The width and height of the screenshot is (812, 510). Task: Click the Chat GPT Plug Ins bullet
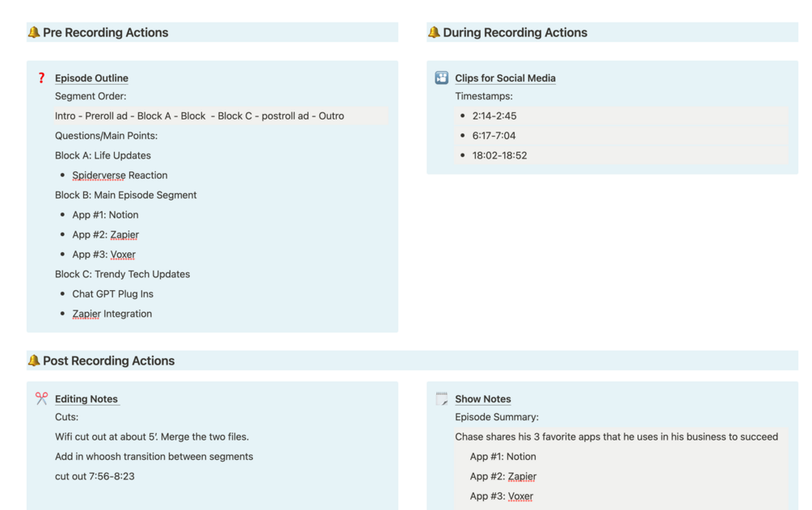[x=112, y=294]
